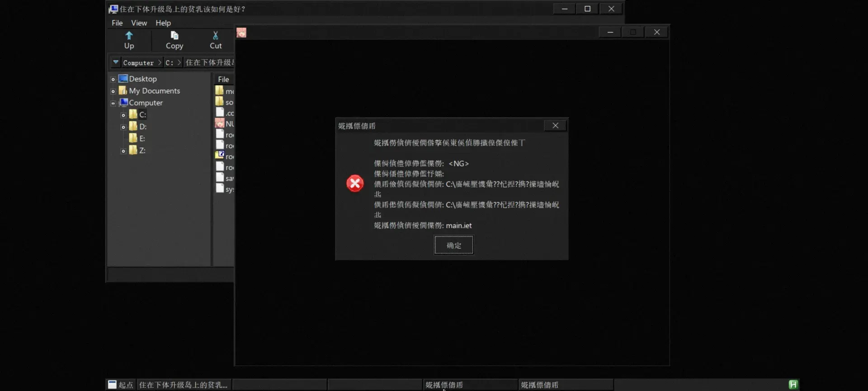Screen dimensions: 868x391
Task: Select the C: breadcrumb segment
Action: 170,62
